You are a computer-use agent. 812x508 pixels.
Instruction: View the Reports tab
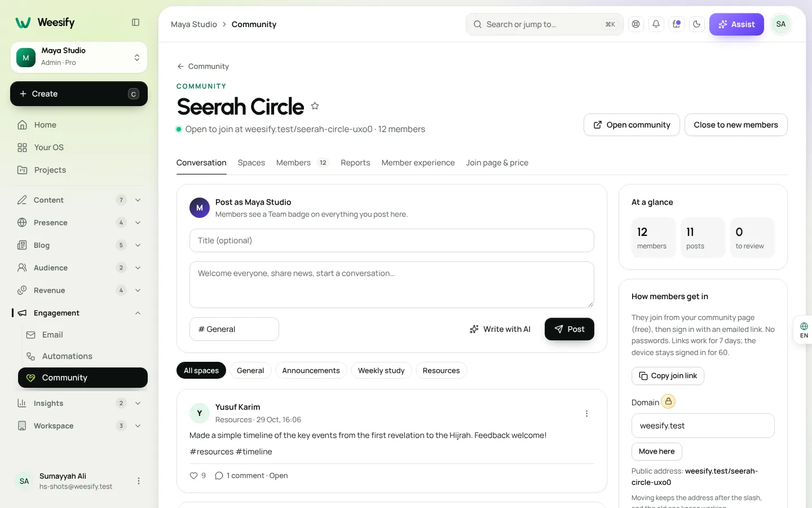click(x=355, y=163)
